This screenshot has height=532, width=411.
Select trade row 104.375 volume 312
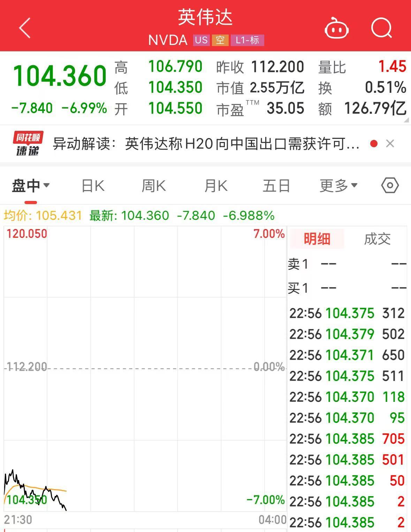coord(347,313)
